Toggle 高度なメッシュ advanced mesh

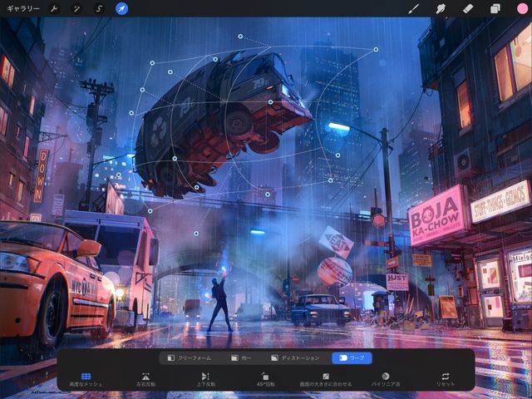tap(86, 379)
